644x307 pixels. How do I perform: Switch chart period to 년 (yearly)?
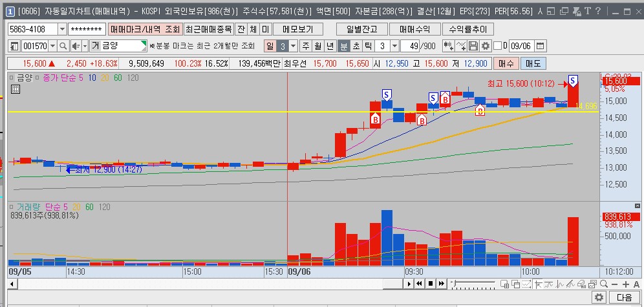coord(330,46)
